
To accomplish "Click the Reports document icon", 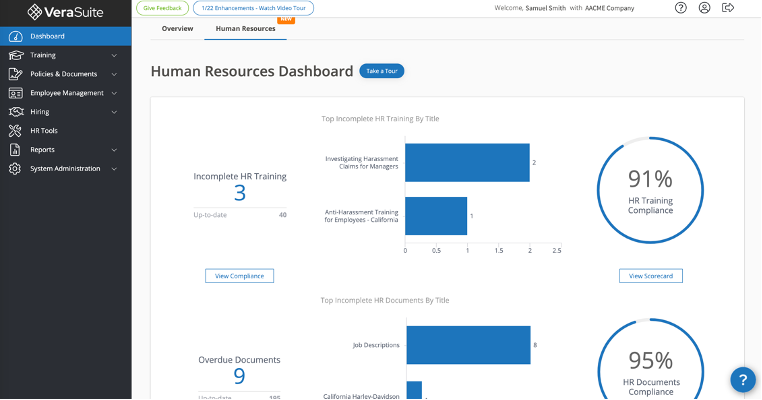I will pyautogui.click(x=16, y=150).
